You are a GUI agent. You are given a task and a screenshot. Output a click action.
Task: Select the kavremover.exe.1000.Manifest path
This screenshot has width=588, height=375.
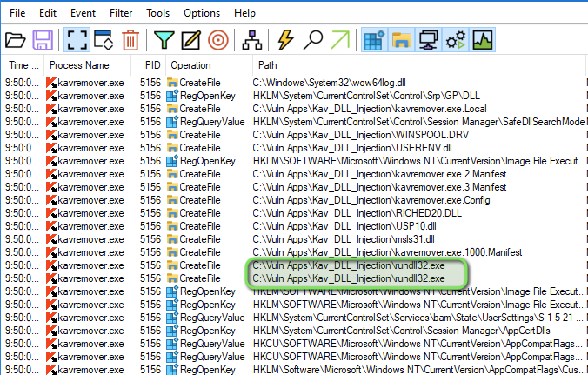click(387, 252)
